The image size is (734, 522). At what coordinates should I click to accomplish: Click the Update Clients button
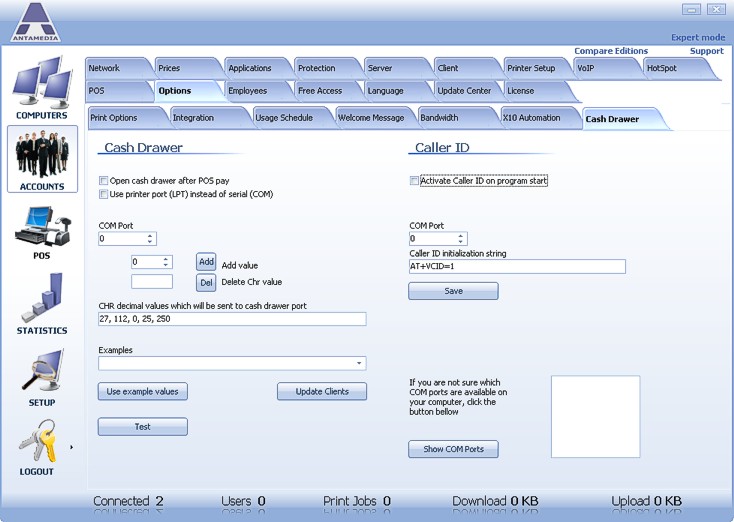[x=322, y=392]
